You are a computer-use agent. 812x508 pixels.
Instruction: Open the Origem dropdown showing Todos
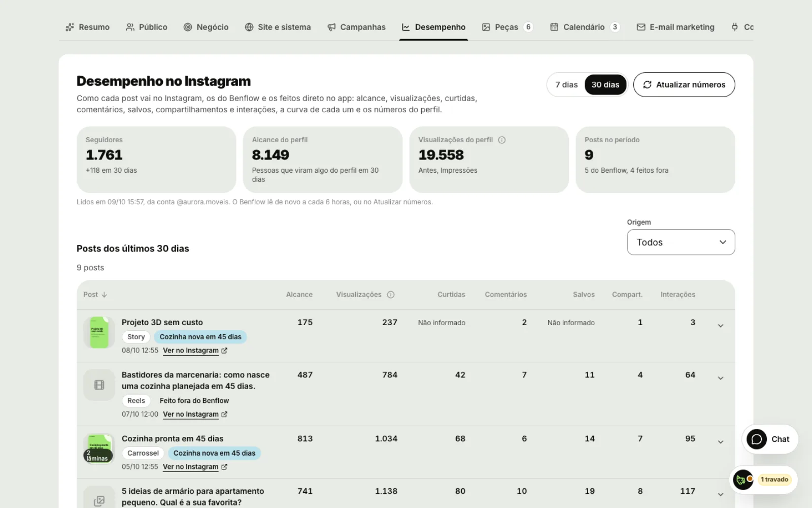pos(681,242)
